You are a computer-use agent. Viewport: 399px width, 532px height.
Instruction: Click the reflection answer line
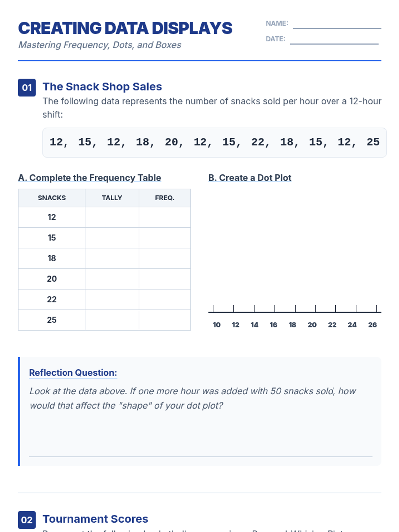[200, 456]
